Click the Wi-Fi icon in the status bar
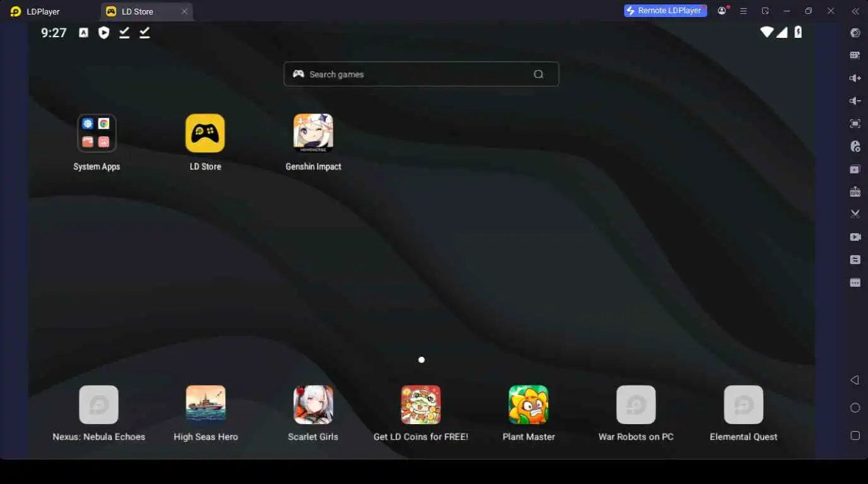 (766, 32)
